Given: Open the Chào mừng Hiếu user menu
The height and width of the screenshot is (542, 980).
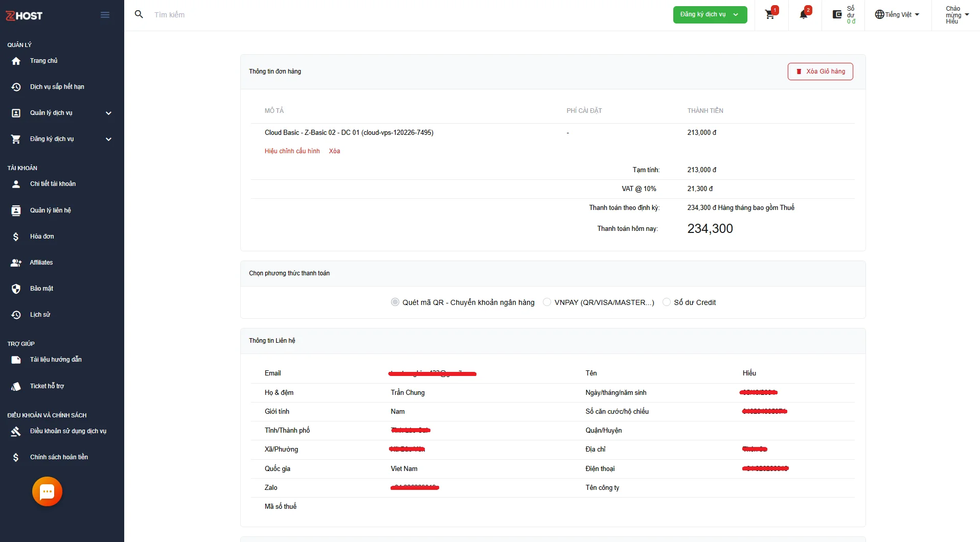Looking at the screenshot, I should pyautogui.click(x=957, y=15).
